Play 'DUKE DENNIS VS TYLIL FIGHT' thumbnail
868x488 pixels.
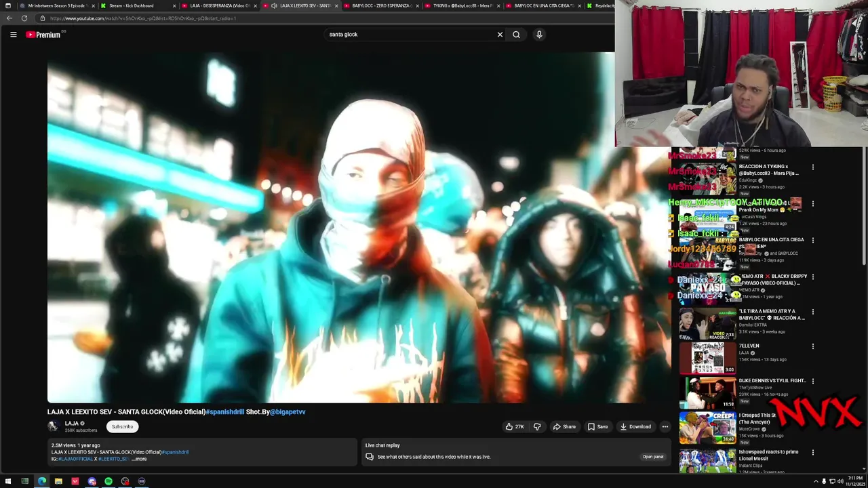pos(707,393)
